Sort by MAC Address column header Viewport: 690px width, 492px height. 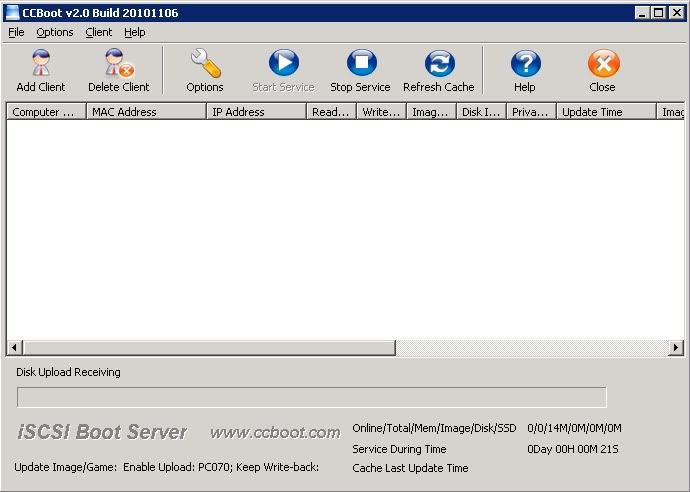pyautogui.click(x=147, y=112)
